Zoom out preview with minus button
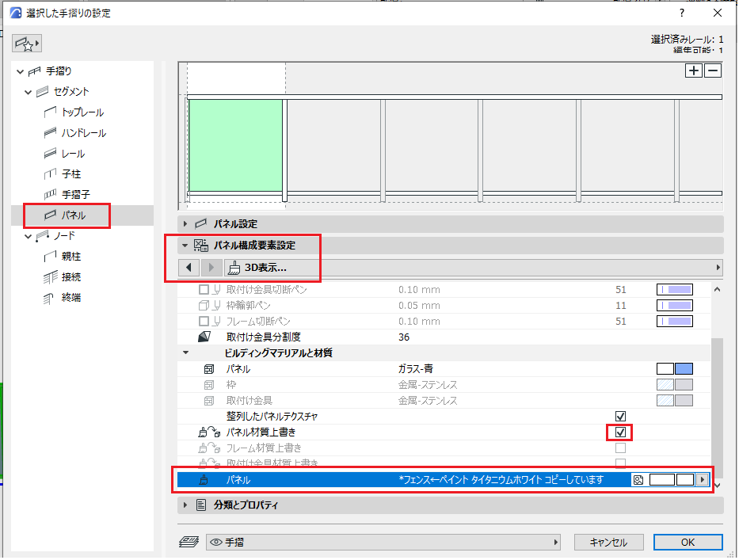Viewport: 739px width, 560px height. tap(713, 70)
